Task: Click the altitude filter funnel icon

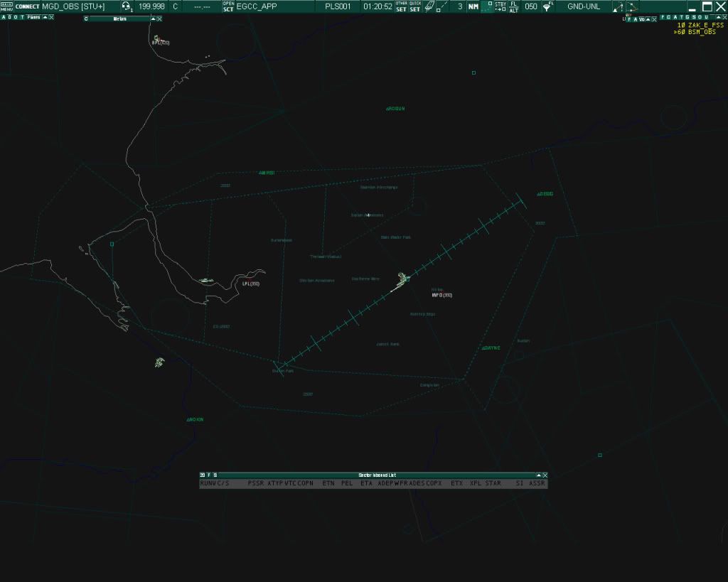Action: click(547, 6)
